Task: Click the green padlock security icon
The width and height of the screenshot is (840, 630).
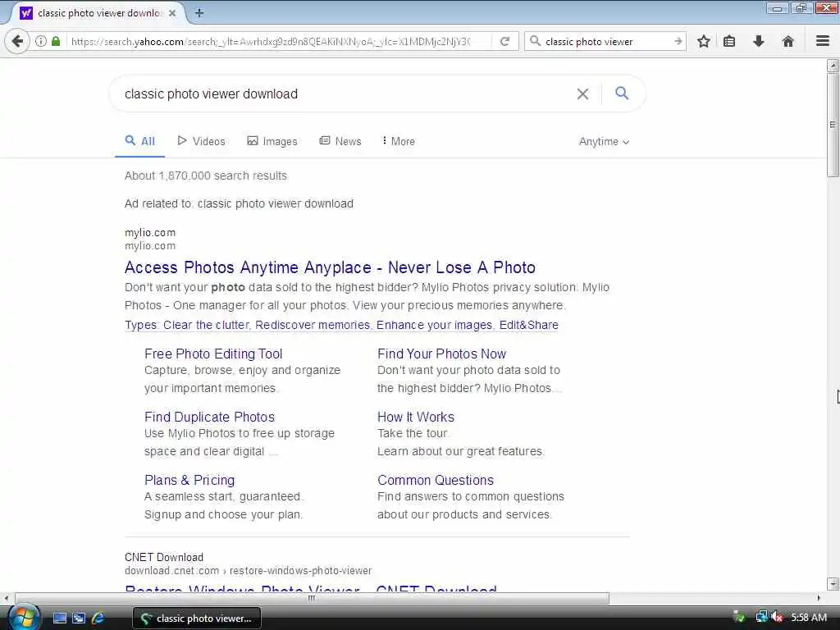Action: (56, 41)
